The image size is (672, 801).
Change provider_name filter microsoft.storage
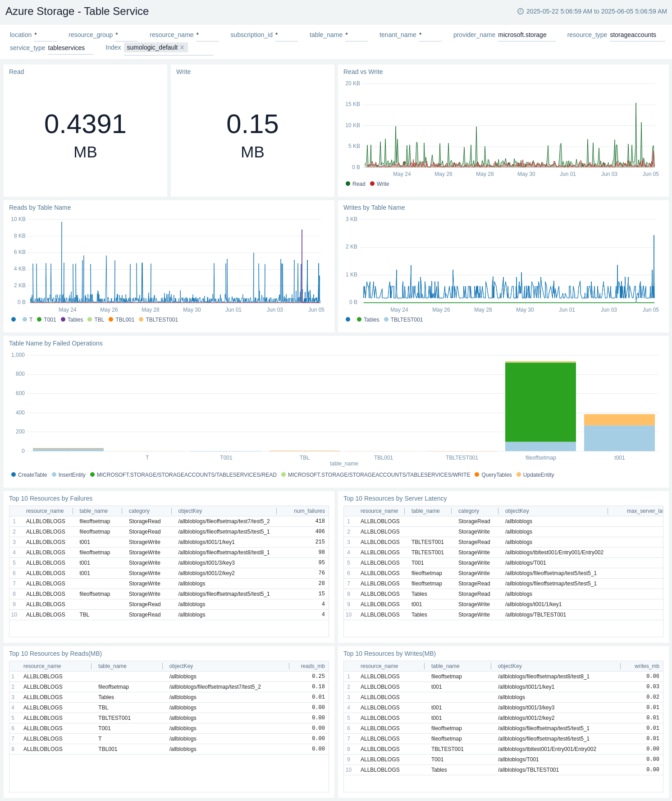point(526,35)
